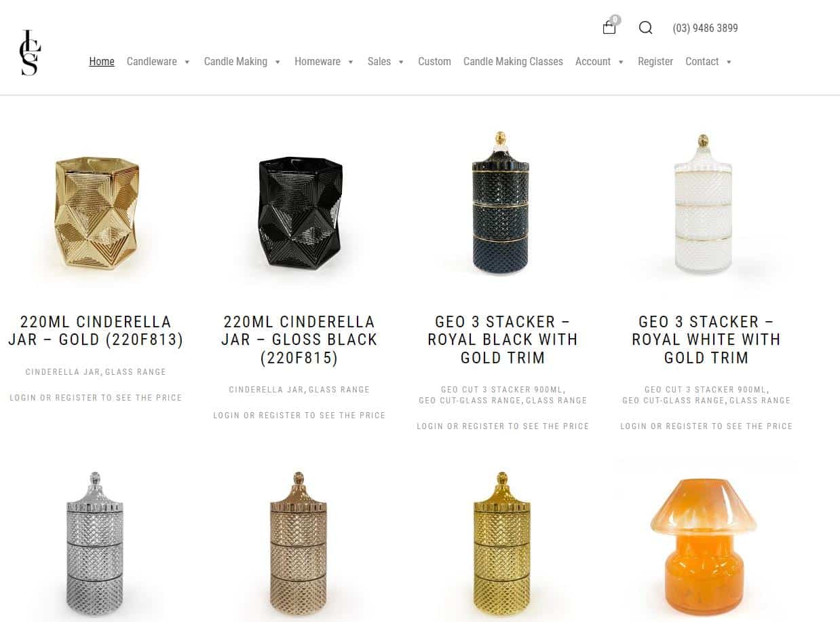
Task: Click the search magnifier icon
Action: point(645,28)
